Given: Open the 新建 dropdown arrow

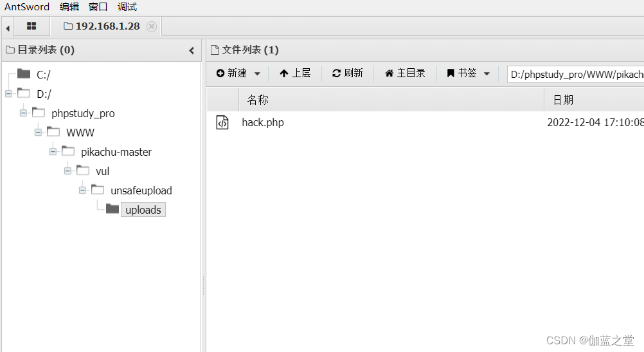Looking at the screenshot, I should pos(258,74).
